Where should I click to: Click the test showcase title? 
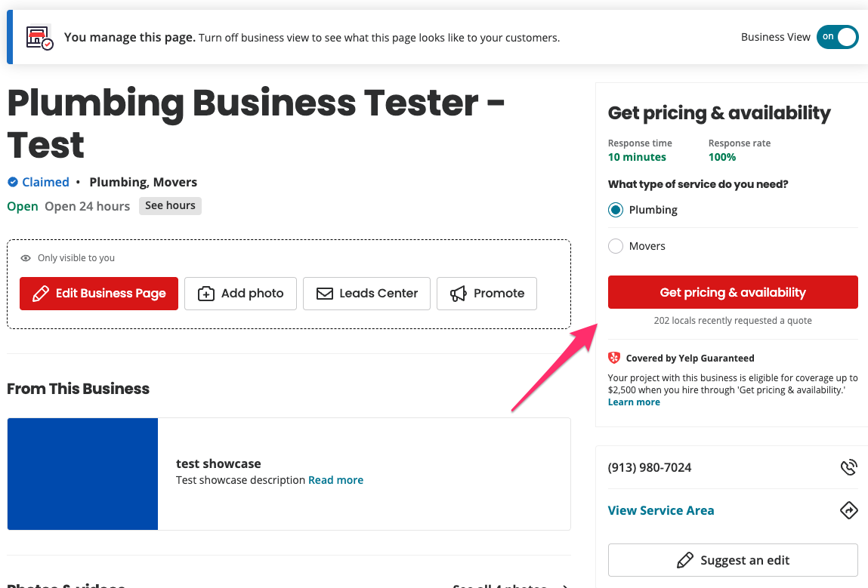pyautogui.click(x=218, y=463)
